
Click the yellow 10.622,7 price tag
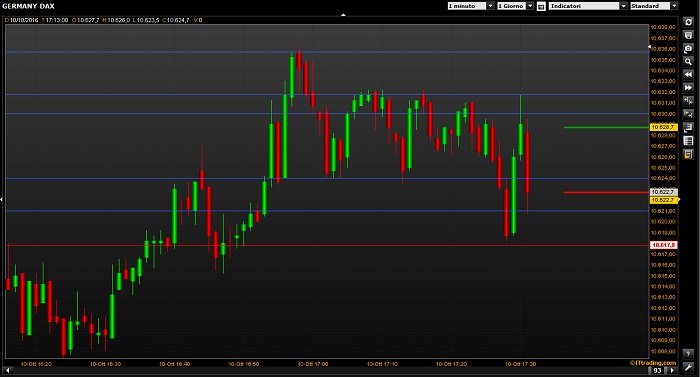tap(663, 200)
